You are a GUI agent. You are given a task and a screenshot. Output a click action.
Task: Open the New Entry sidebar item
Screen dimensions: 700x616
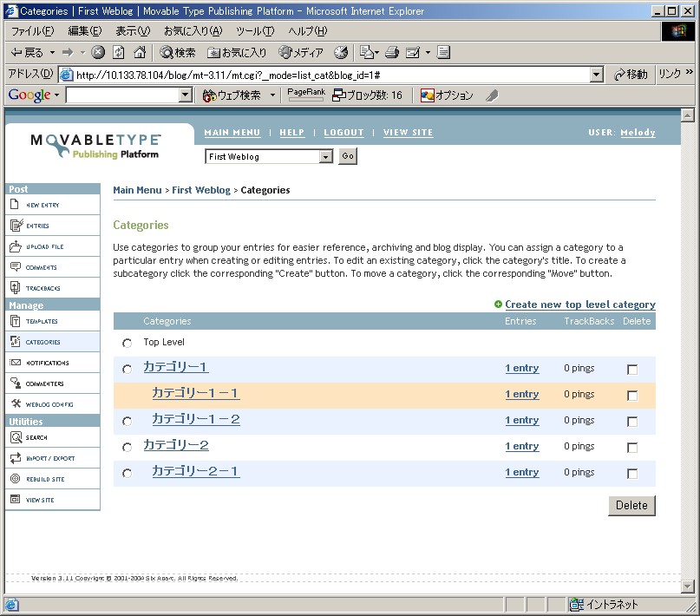click(x=53, y=205)
